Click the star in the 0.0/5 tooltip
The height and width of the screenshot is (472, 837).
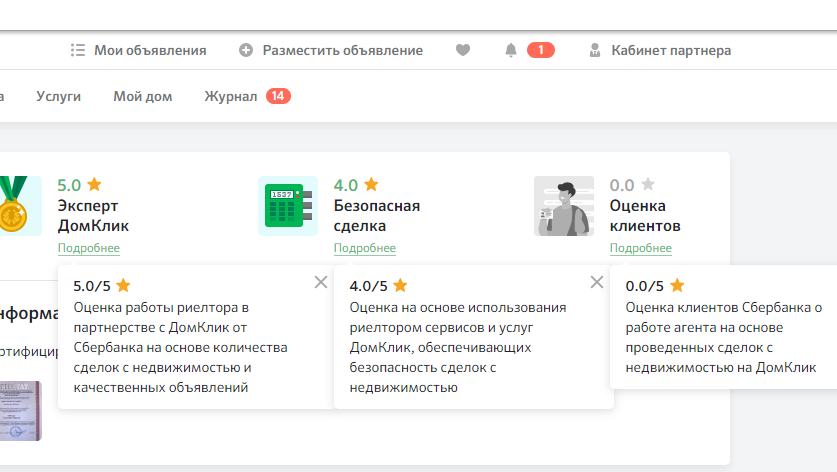(x=677, y=285)
